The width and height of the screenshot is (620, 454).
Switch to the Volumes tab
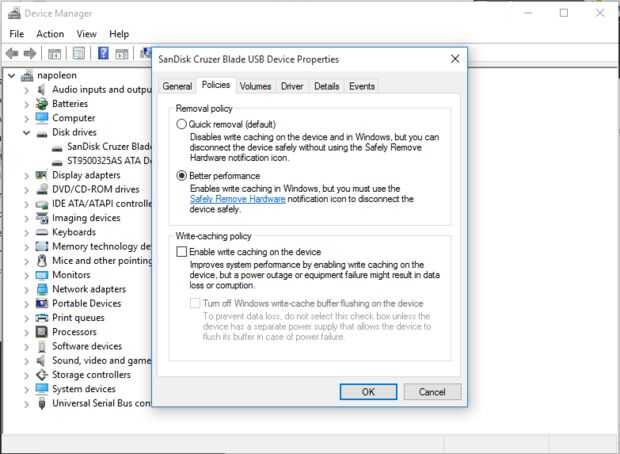(255, 86)
